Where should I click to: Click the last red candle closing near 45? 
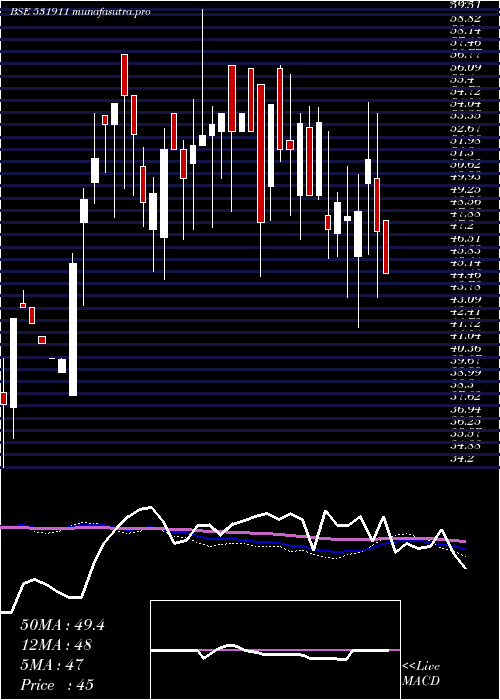[386, 247]
